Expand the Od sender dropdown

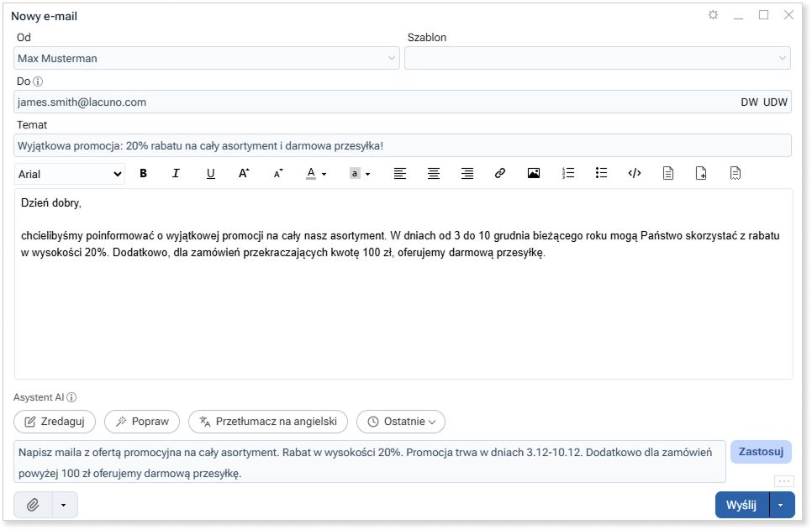pos(206,58)
